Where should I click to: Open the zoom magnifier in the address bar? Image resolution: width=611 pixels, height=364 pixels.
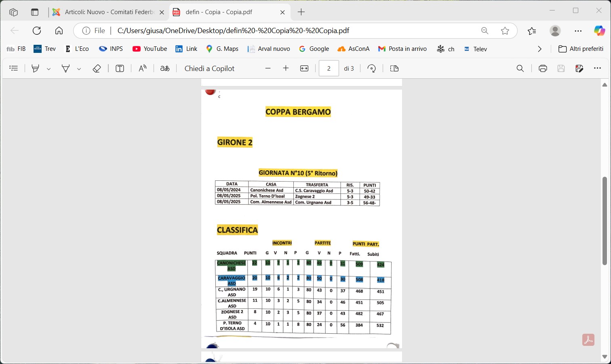[485, 31]
